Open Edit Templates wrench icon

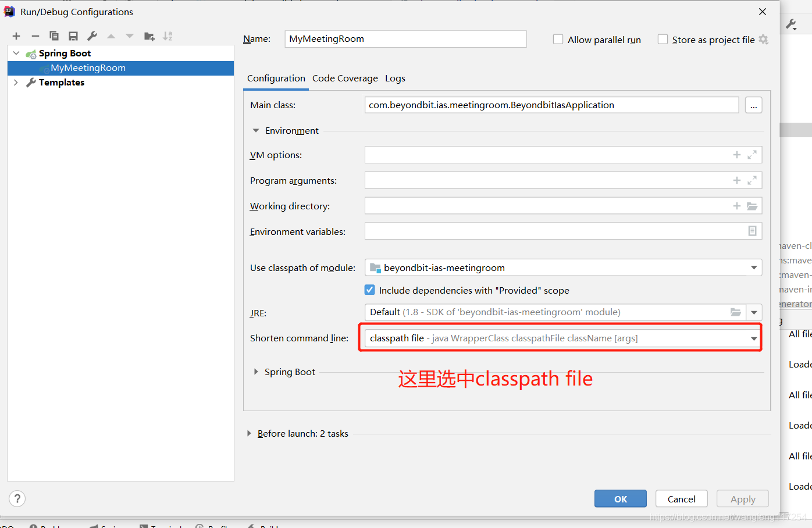coord(92,36)
